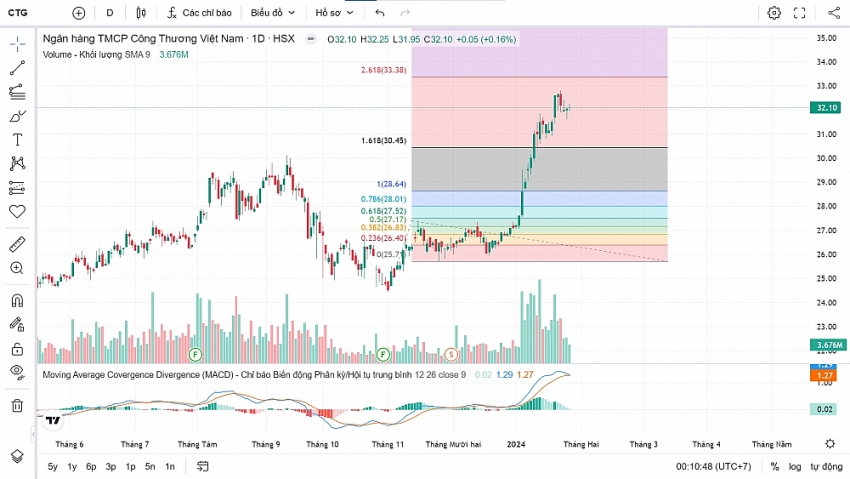The width and height of the screenshot is (850, 479).
Task: Toggle stay in drawing mode
Action: (x=17, y=325)
